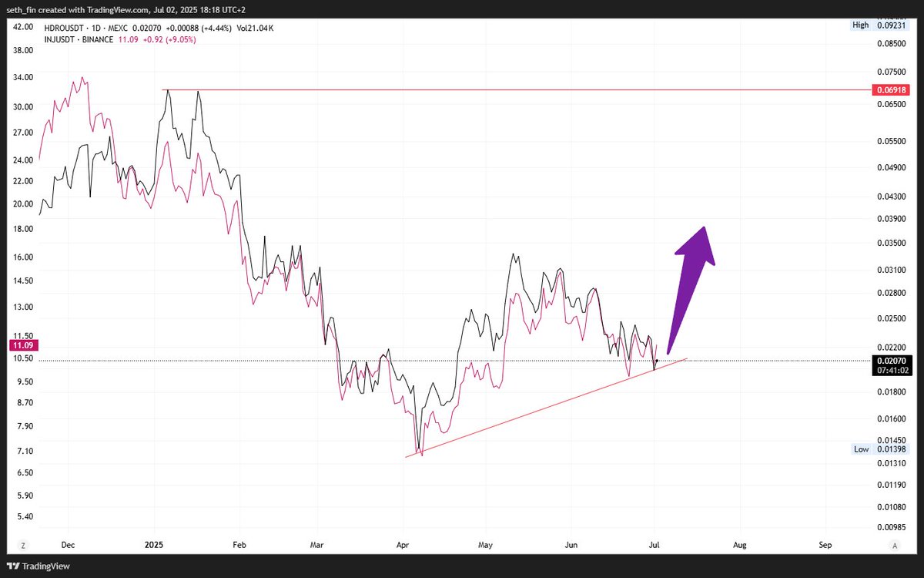
Task: Click the 0.01800 value on the right axis
Action: pyautogui.click(x=892, y=391)
